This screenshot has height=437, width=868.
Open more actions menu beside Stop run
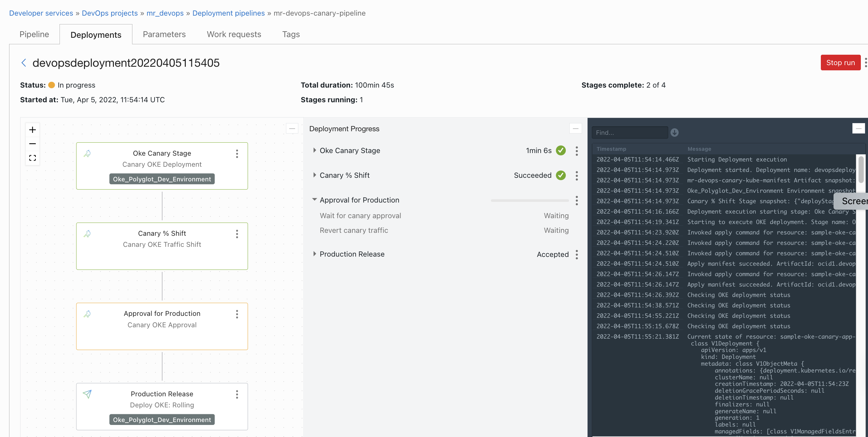point(865,63)
